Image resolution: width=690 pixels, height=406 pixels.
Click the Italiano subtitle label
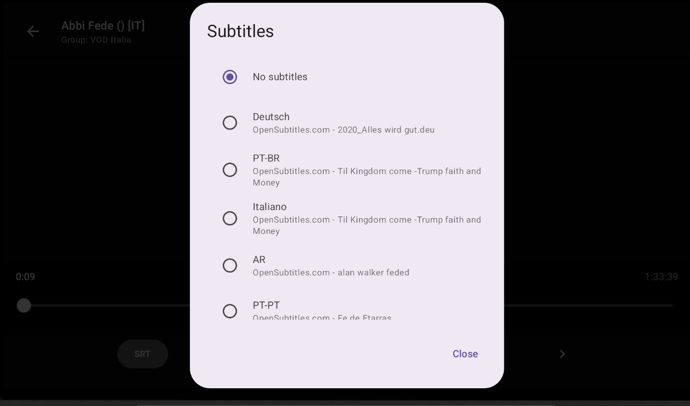[270, 207]
